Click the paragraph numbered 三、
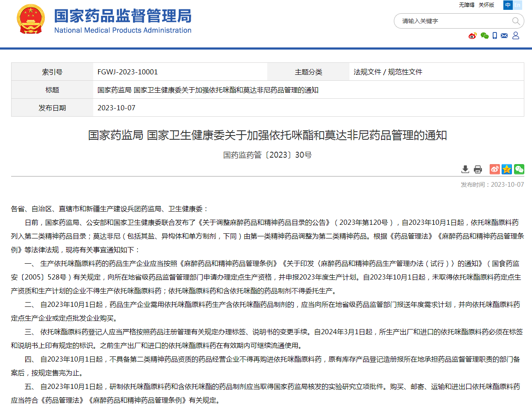Image resolution: width=532 pixels, height=406 pixels. (x=267, y=338)
